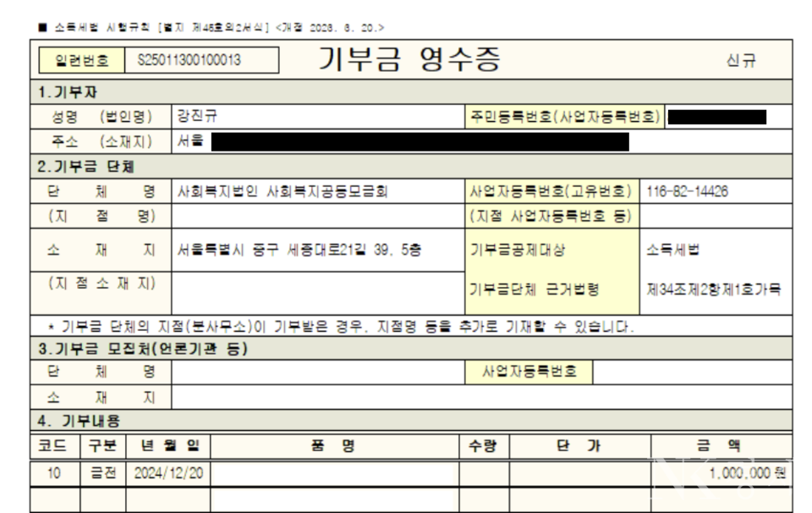Click the 금전 type cell

102,473
